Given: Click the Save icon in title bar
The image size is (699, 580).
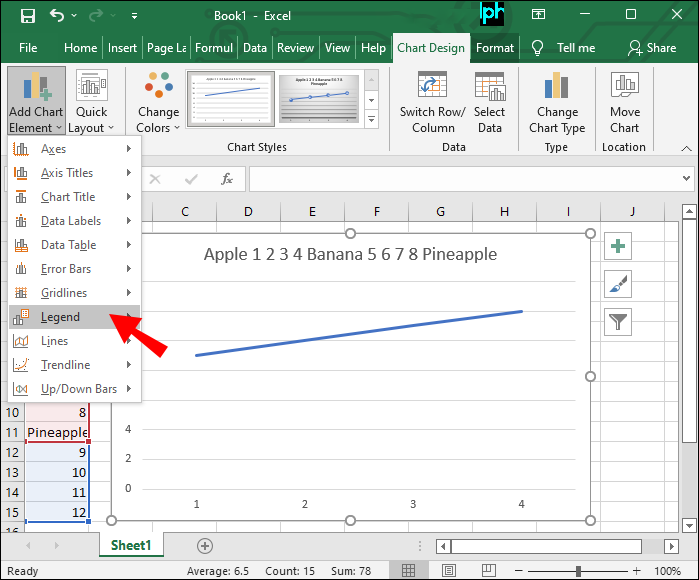Looking at the screenshot, I should (28, 16).
